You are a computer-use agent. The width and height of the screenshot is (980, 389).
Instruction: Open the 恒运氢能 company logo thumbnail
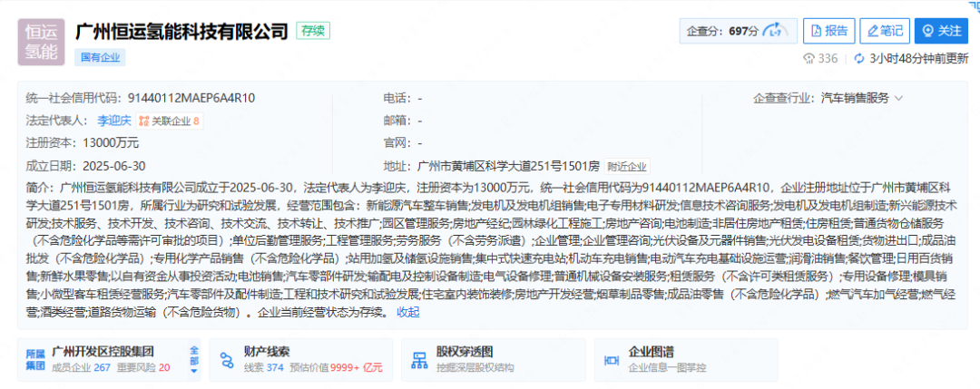(41, 42)
